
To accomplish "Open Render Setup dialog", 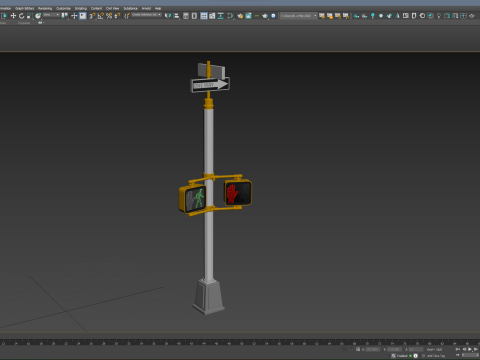I will click(x=240, y=16).
